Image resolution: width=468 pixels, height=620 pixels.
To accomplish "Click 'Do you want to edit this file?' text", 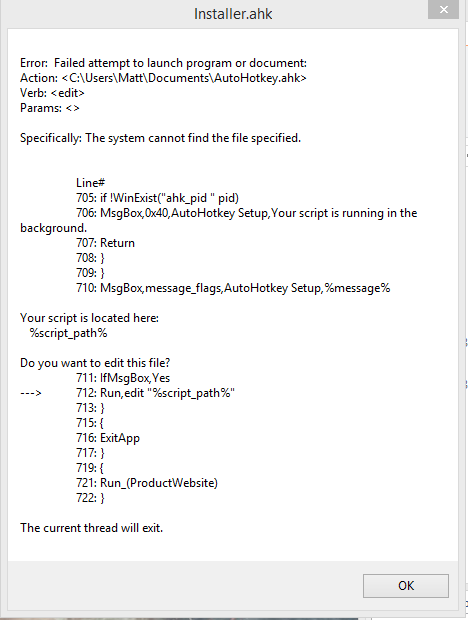I will pos(95,363).
